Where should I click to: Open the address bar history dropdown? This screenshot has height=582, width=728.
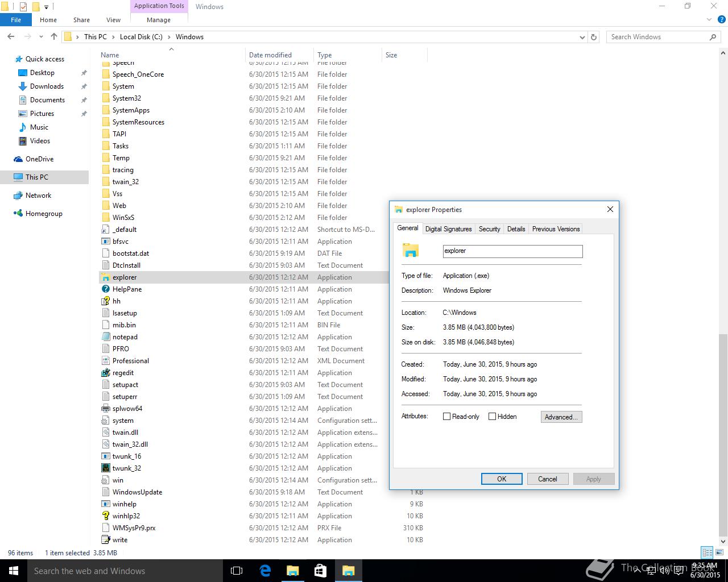point(582,37)
